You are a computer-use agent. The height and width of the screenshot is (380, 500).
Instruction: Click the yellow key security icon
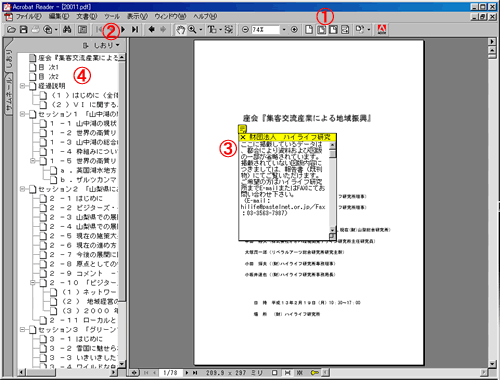click(314, 373)
